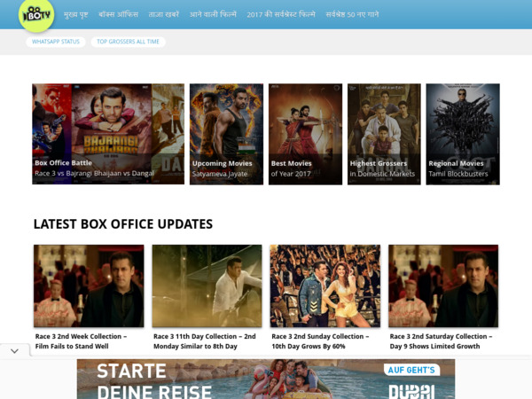Open the बॉक्स ऑफिस menu item
The height and width of the screenshot is (399, 532).
click(x=119, y=14)
